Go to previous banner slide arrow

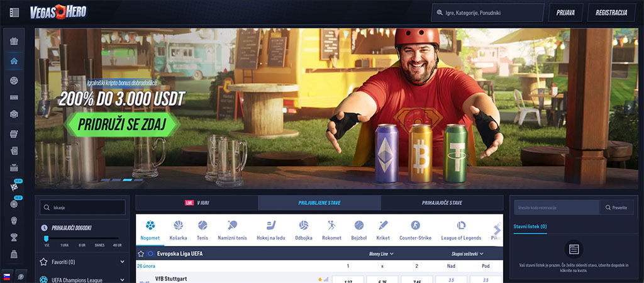point(43,108)
